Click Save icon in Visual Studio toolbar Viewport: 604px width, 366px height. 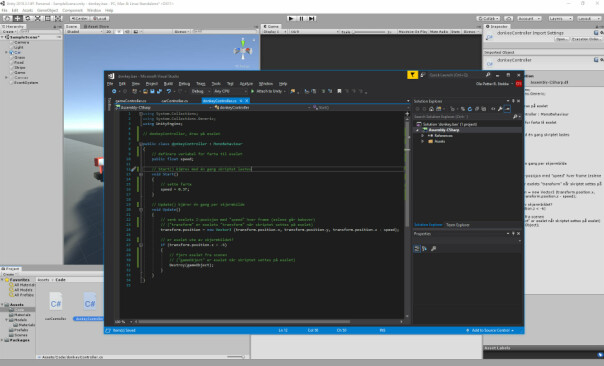click(153, 91)
